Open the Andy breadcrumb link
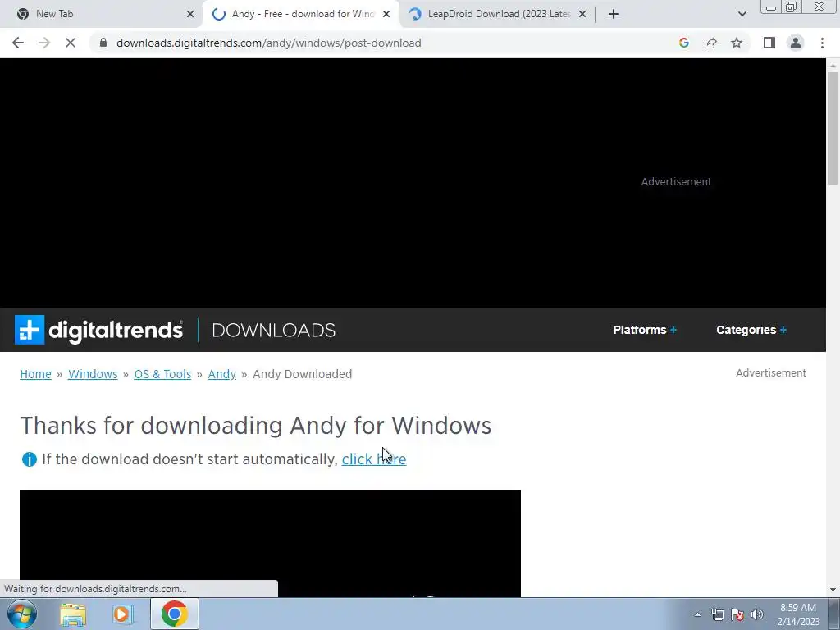 (x=221, y=374)
